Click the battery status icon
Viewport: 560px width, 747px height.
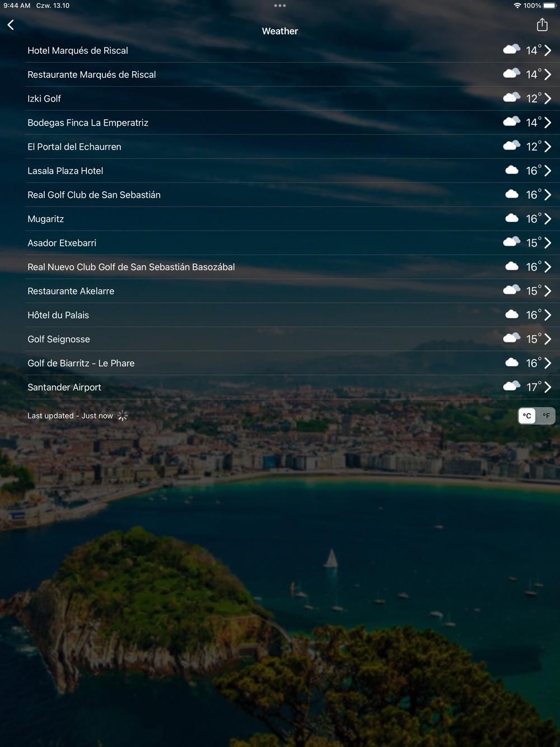pos(549,6)
